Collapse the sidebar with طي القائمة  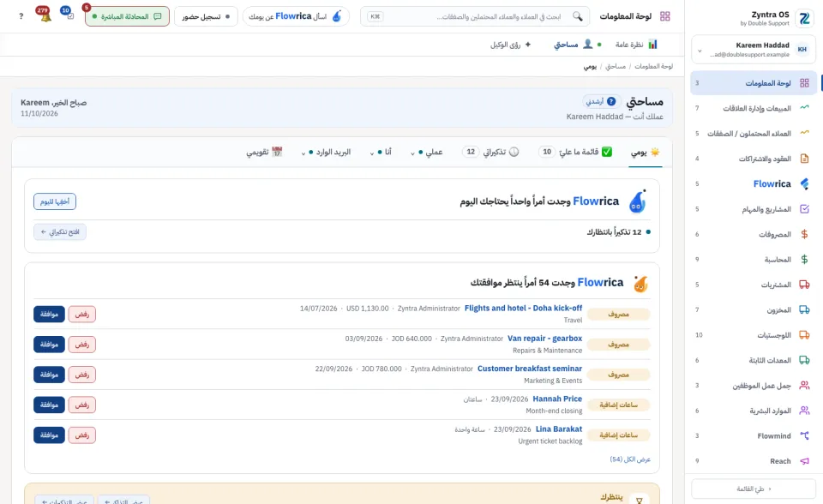(754, 489)
